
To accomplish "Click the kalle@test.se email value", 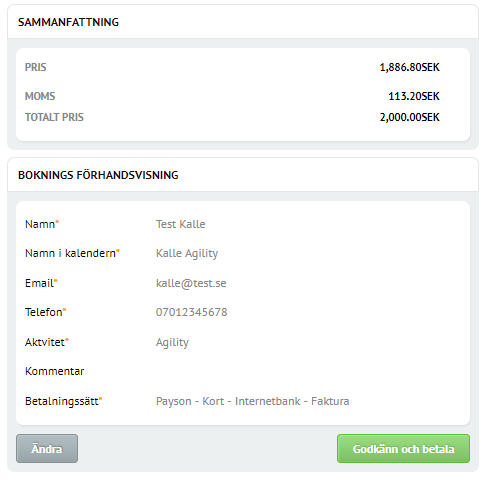I will [x=191, y=283].
